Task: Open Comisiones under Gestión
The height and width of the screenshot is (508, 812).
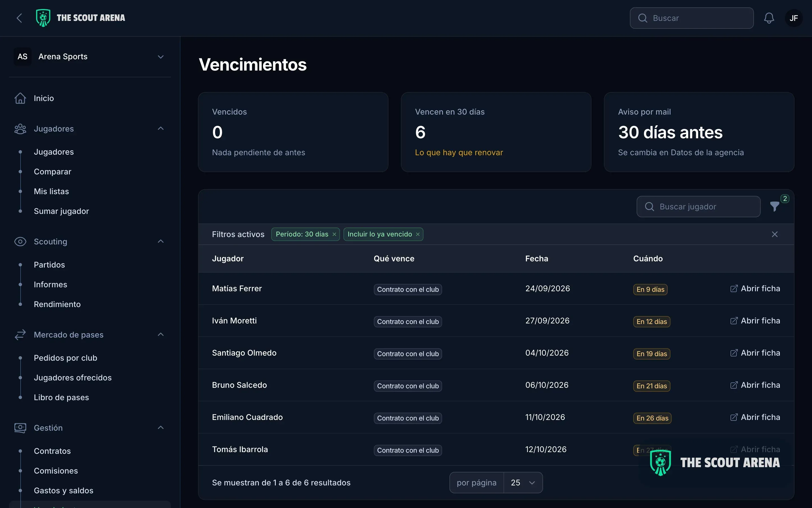Action: (x=56, y=471)
